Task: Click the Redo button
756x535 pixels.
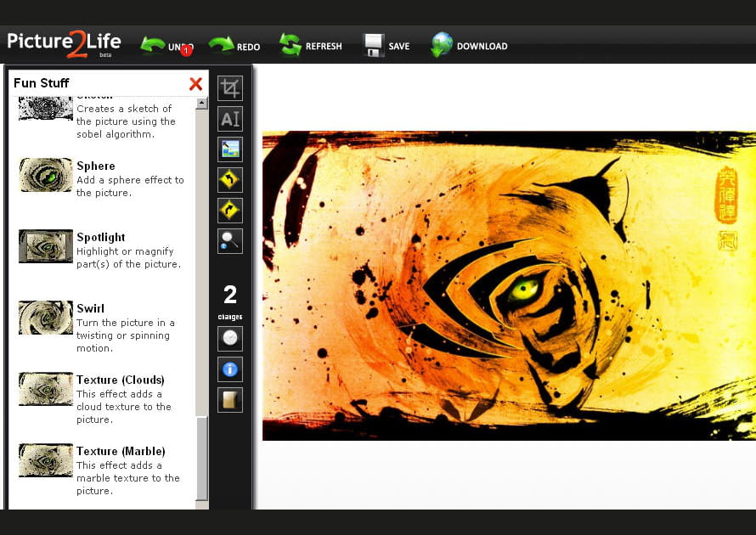Action: pyautogui.click(x=234, y=46)
